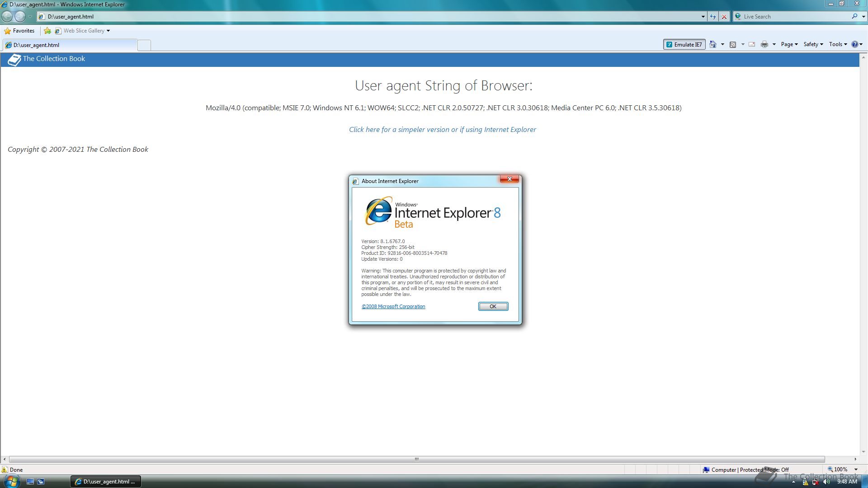
Task: Click the About Internet Explorer title icon
Action: coord(355,181)
